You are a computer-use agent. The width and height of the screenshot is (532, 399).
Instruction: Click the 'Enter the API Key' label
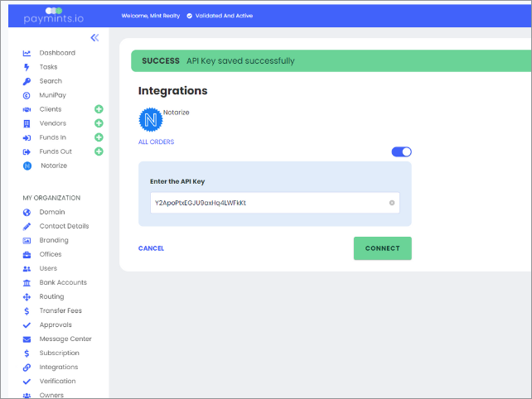coord(177,182)
